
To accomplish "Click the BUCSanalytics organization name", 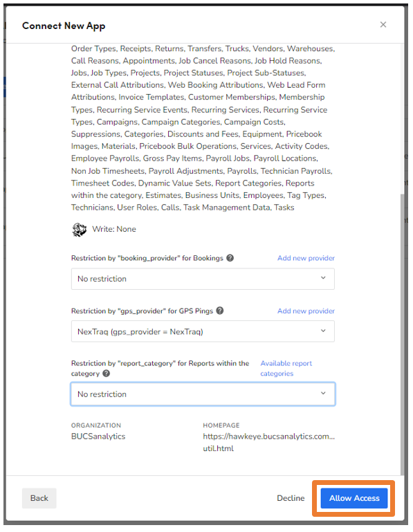I will tap(98, 437).
